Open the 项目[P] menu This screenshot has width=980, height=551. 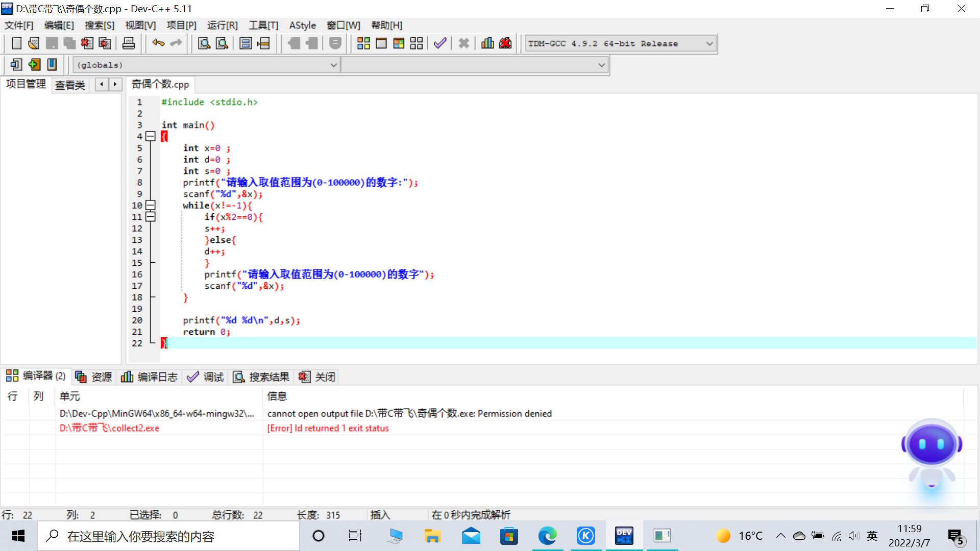181,26
